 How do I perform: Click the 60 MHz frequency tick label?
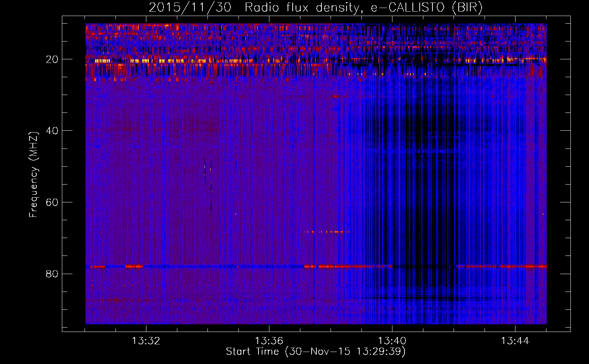(x=52, y=202)
